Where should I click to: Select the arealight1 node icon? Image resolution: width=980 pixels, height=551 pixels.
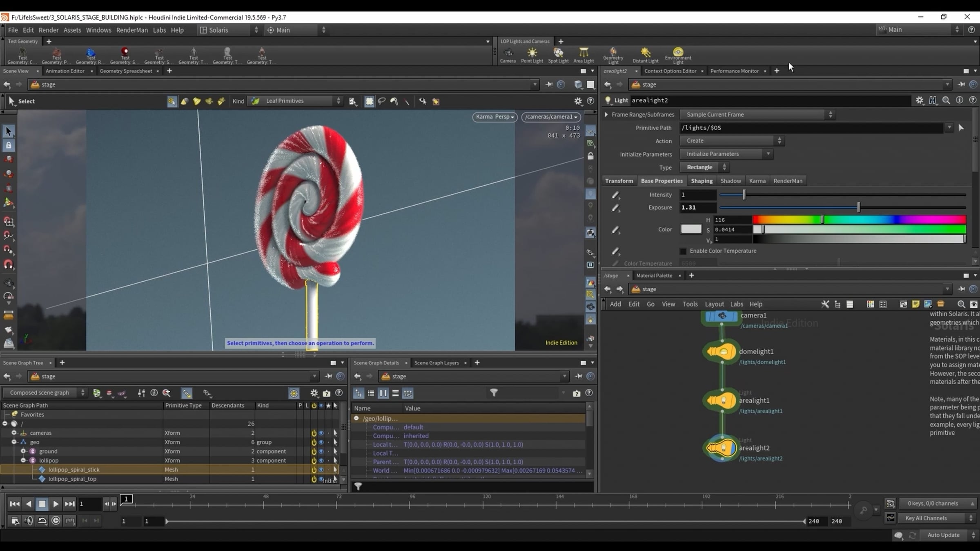point(721,400)
